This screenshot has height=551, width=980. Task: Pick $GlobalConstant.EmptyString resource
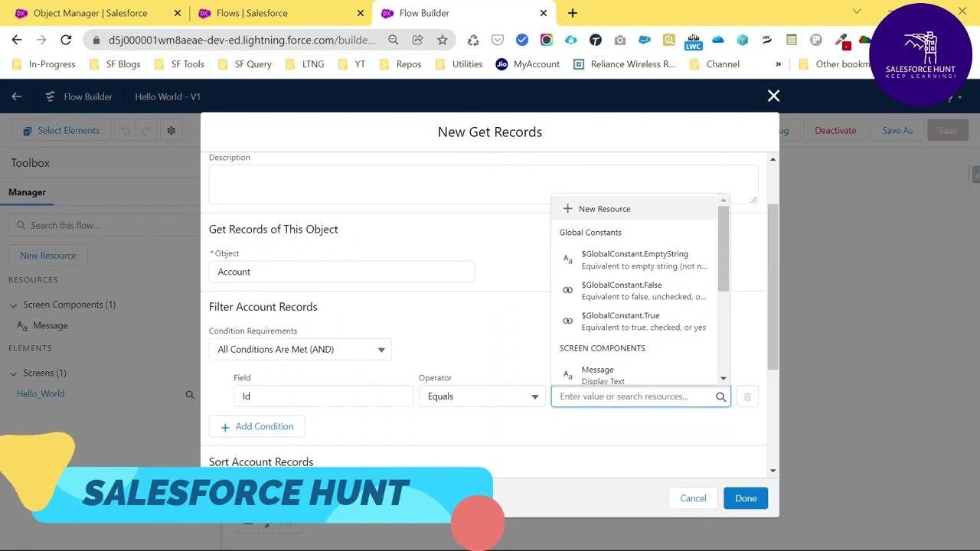point(634,259)
